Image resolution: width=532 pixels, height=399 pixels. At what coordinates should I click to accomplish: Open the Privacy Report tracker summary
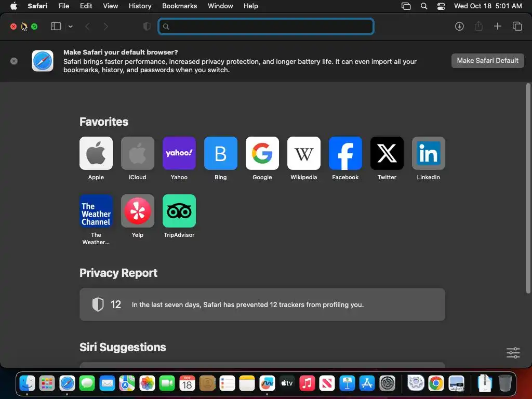[262, 304]
